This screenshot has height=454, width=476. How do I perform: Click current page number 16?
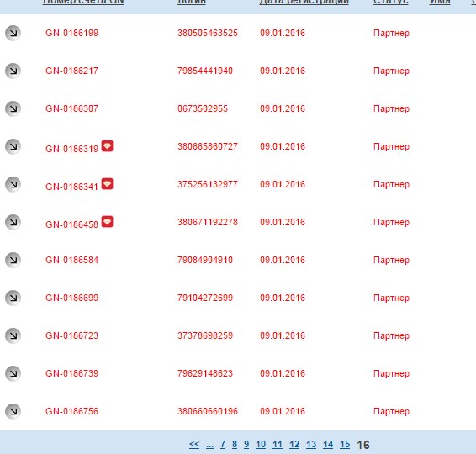coord(363,446)
